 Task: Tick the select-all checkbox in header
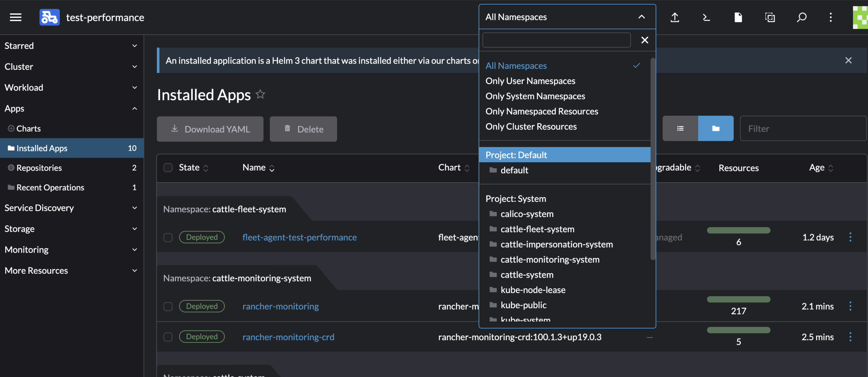tap(168, 167)
